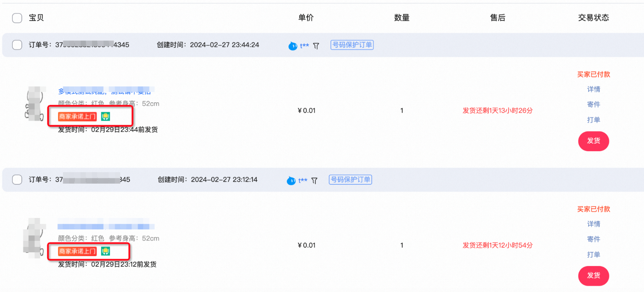Image resolution: width=644 pixels, height=292 pixels.
Task: Click the flag icon beside second order buyer
Action: (x=315, y=181)
